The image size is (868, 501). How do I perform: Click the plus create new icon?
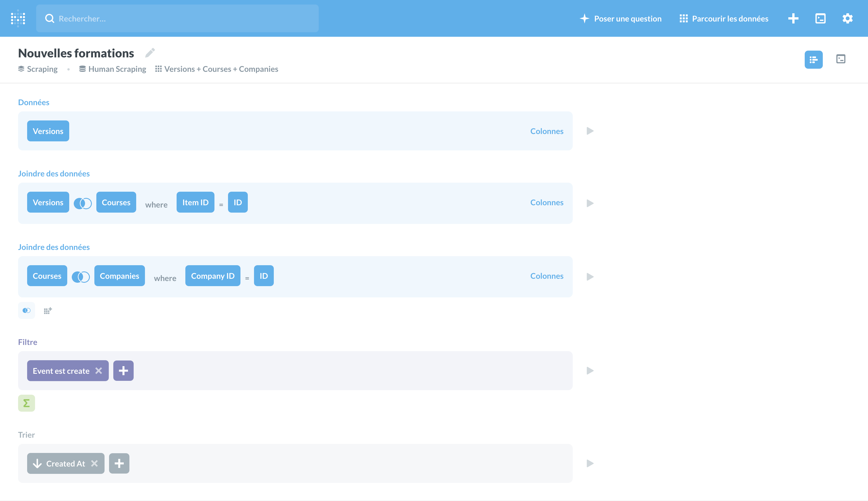(793, 18)
